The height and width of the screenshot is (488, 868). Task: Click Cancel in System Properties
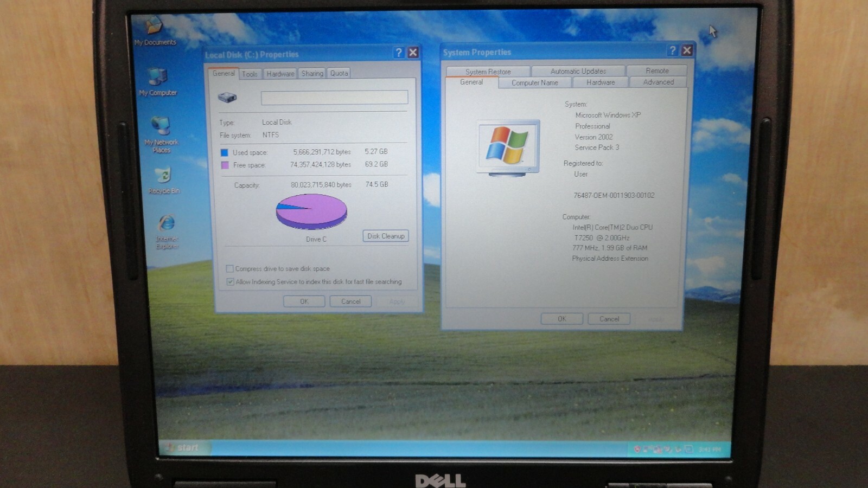pyautogui.click(x=609, y=319)
